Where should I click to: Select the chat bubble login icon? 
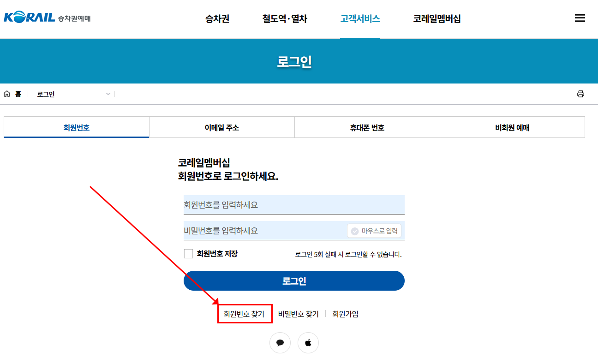point(280,342)
